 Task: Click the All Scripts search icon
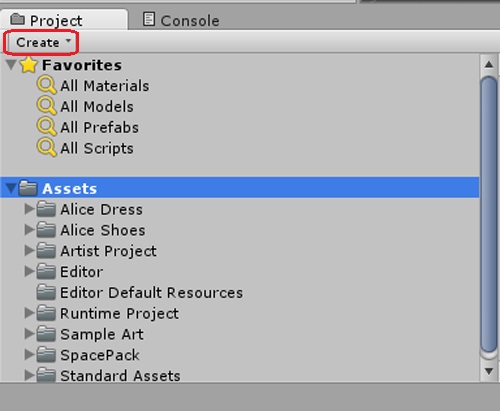coord(46,148)
